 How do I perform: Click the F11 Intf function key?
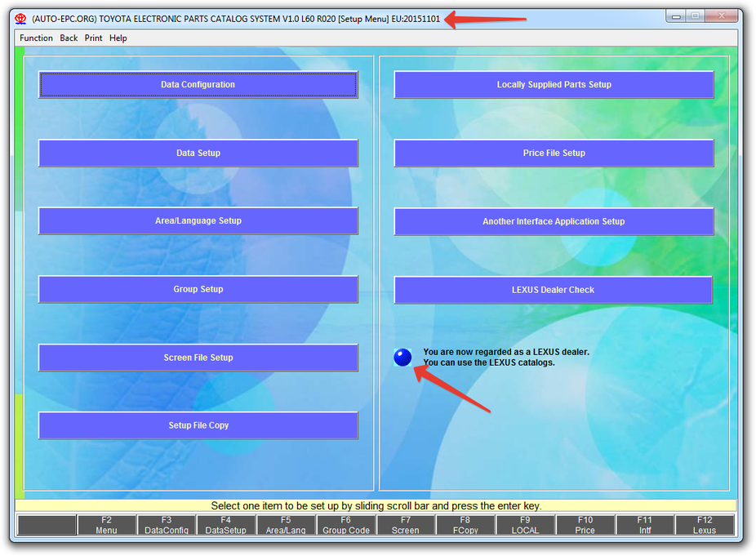coord(645,525)
